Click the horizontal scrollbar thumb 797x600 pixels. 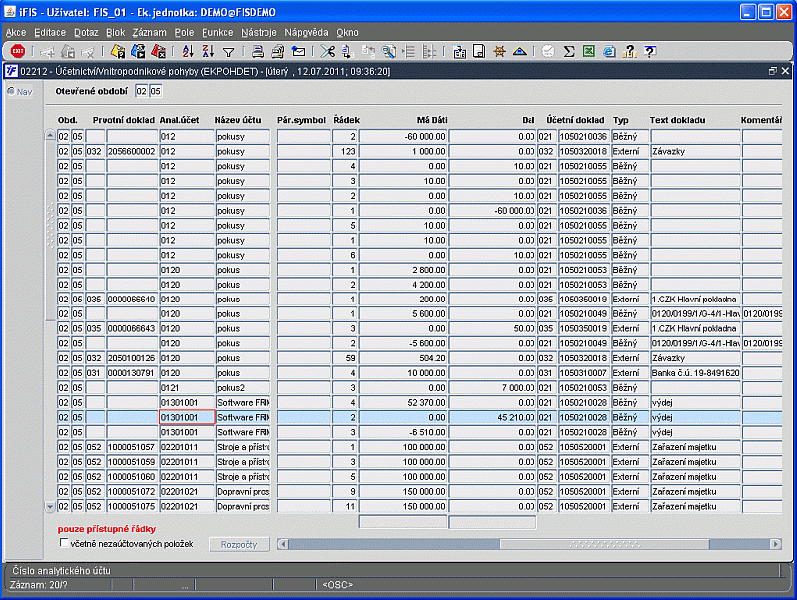click(x=604, y=544)
